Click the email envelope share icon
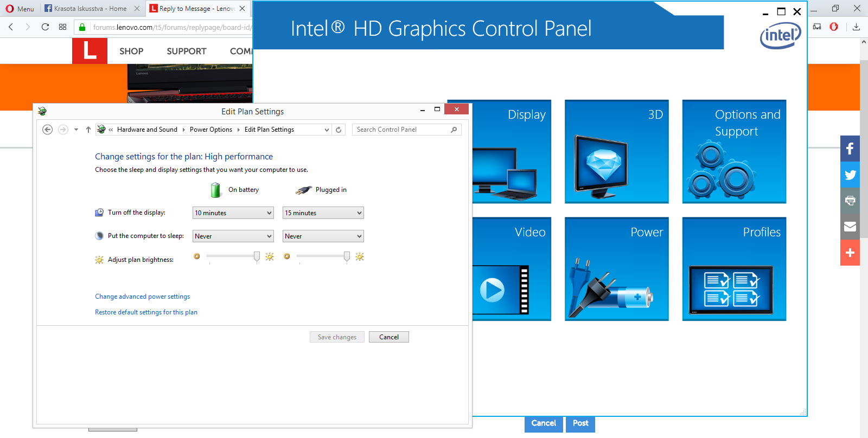Viewport: 868px width, 438px height. pos(850,227)
